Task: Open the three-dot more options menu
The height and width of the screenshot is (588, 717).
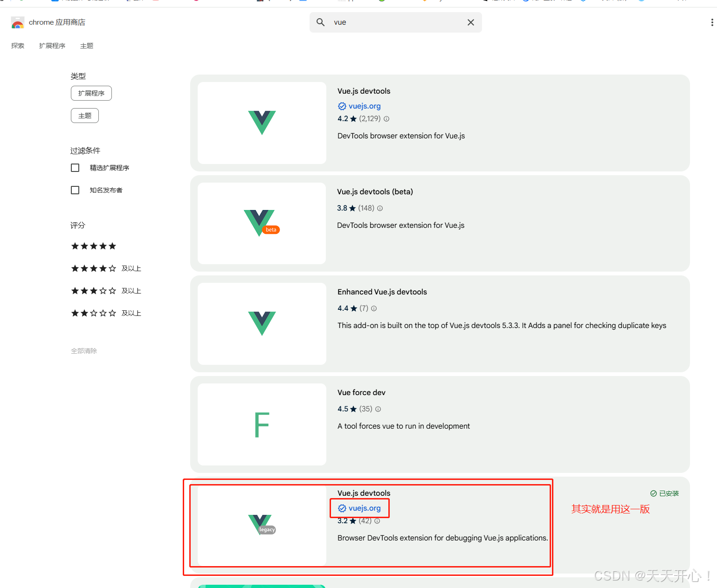Action: click(x=712, y=22)
